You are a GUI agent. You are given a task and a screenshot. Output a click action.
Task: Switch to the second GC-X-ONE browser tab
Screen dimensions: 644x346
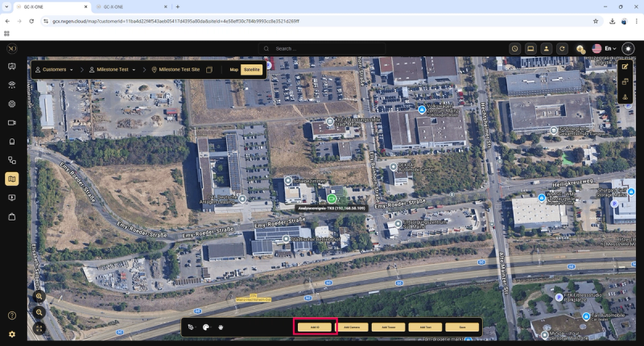coord(131,7)
